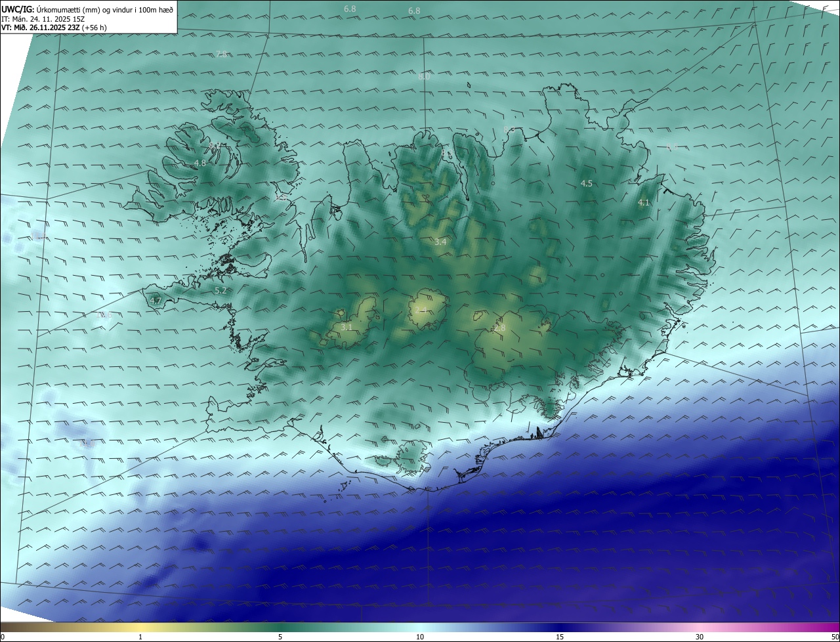Viewport: 840px width, 642px height.
Task: Click the 50 tick on the color scale
Action: [835, 637]
